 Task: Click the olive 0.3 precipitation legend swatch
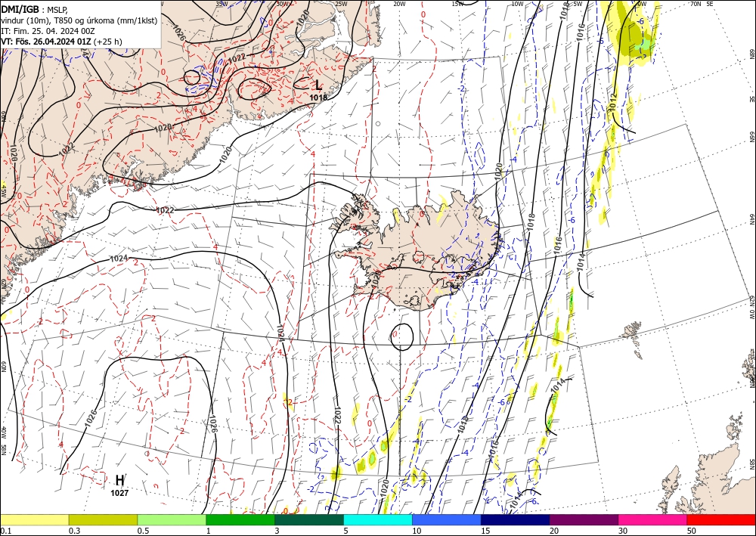coord(103,519)
